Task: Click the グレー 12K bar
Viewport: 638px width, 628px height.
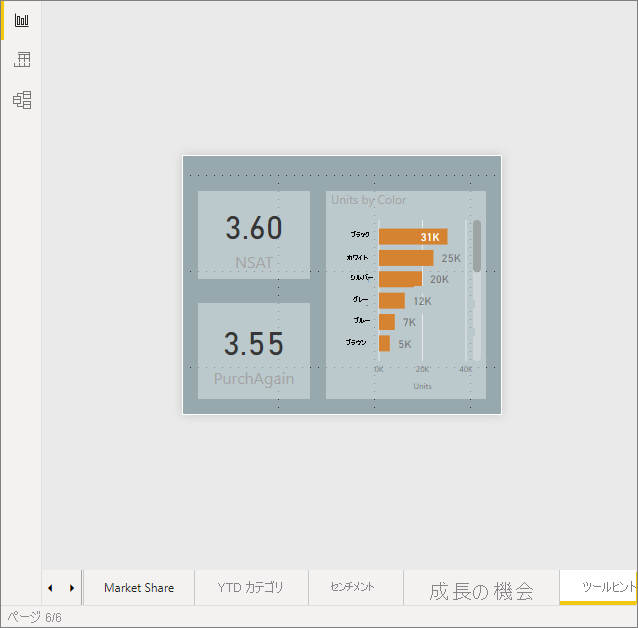Action: coord(392,300)
